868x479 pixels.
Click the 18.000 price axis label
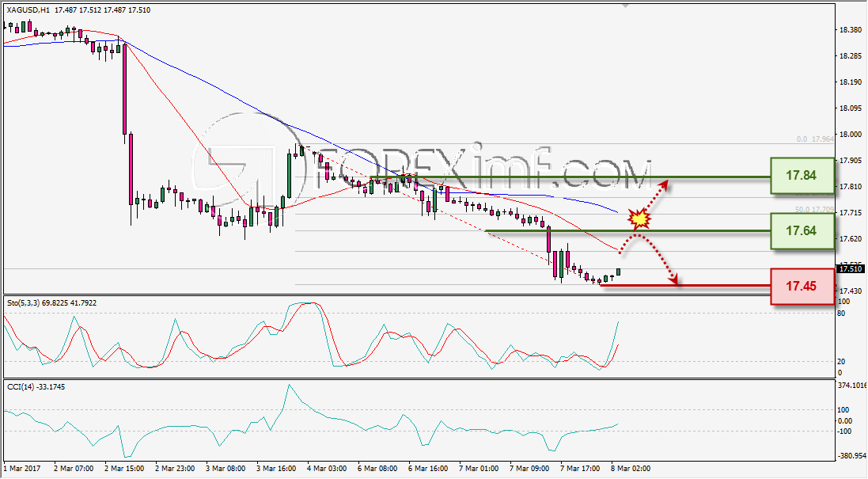[851, 134]
